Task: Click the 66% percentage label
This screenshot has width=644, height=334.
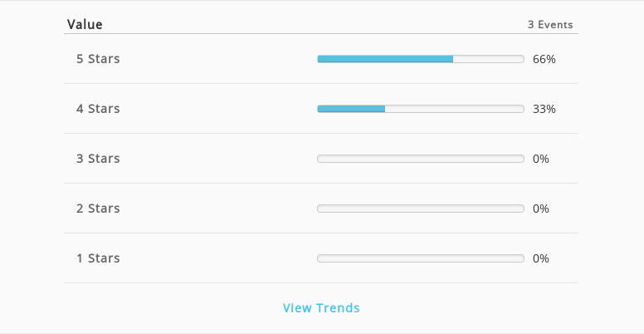Action: (544, 59)
